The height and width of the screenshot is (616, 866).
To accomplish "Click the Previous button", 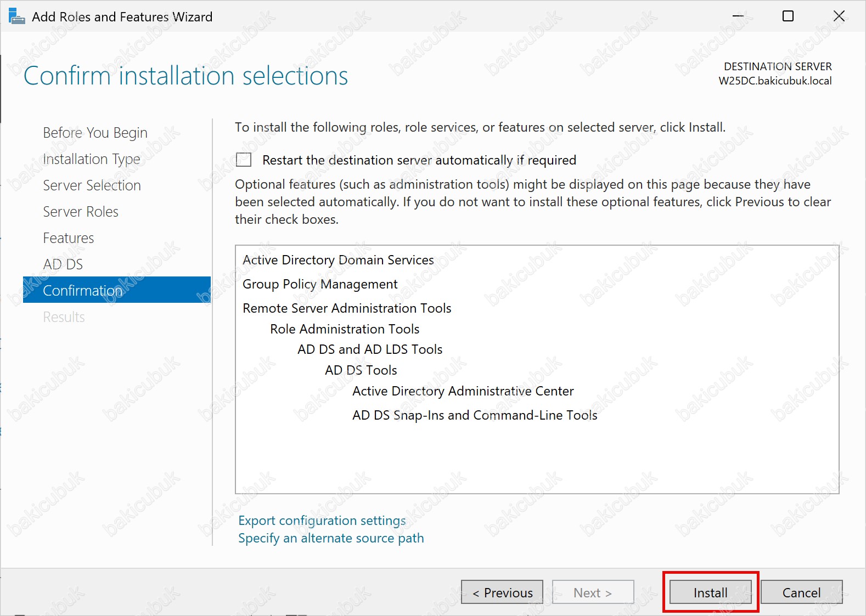I will (502, 592).
